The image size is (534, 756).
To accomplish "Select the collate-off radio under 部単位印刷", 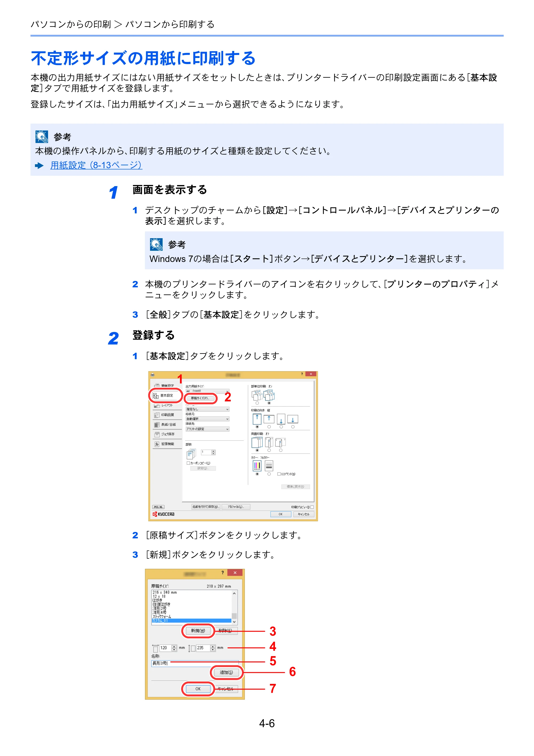I will click(257, 403).
